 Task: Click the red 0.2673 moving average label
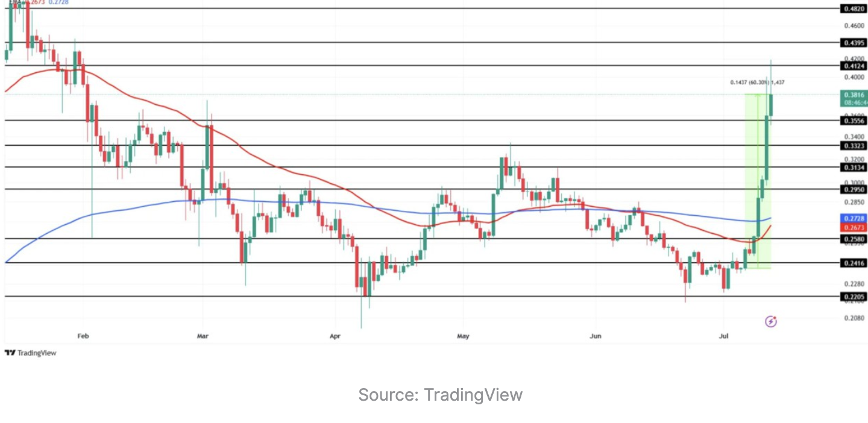click(854, 228)
